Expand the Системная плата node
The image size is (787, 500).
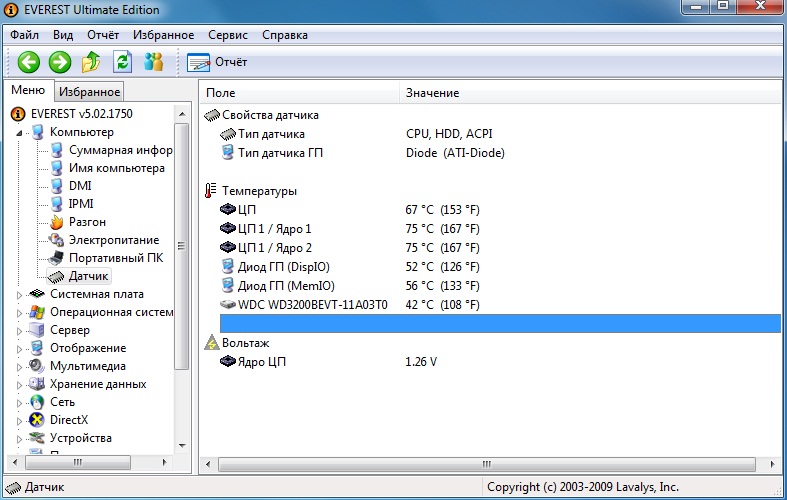coord(20,295)
